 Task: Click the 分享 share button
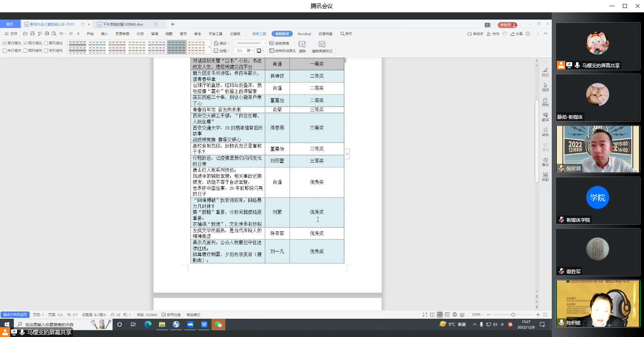coord(517,34)
